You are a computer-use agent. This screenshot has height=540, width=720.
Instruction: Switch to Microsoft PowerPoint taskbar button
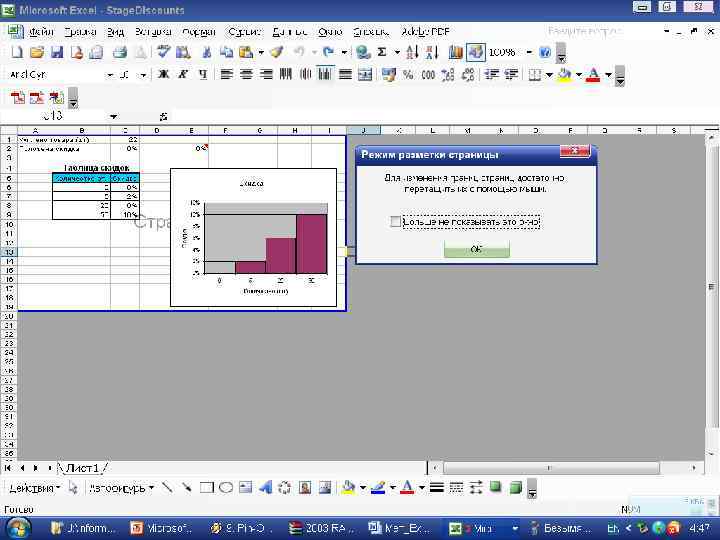161,529
